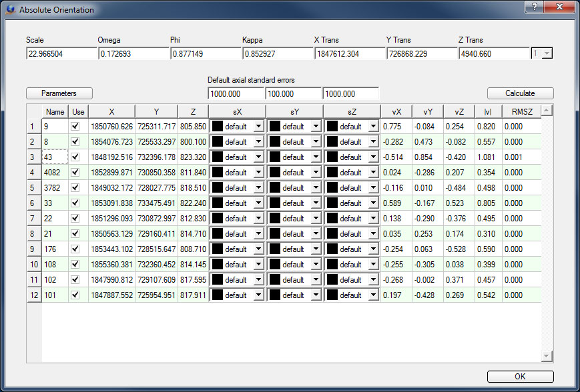Screen dimensions: 580x392
Task: Disable Use for point 33
Action: click(x=75, y=203)
